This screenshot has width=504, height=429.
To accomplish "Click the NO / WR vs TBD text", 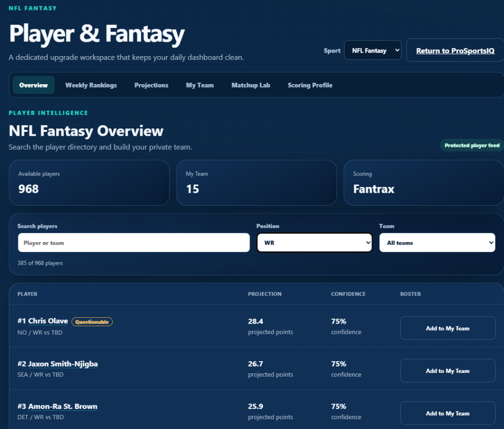I will click(40, 332).
